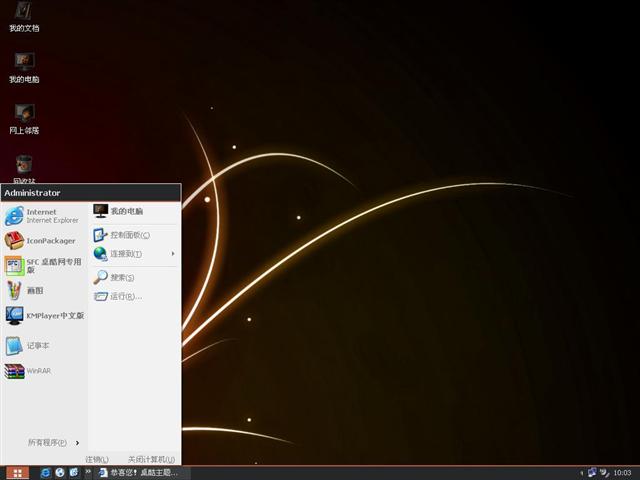
Task: Open 控制面板 control panel entry
Action: pos(128,235)
